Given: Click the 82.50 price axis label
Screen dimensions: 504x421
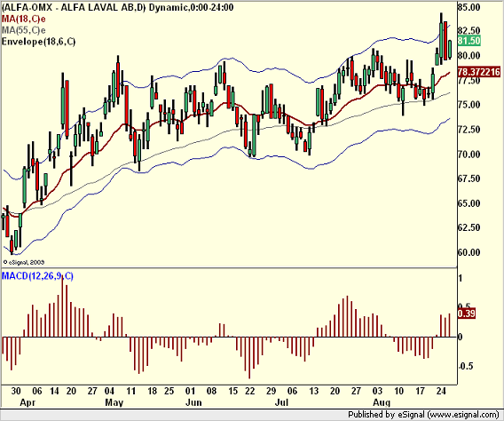Looking at the screenshot, I should pyautogui.click(x=469, y=30).
